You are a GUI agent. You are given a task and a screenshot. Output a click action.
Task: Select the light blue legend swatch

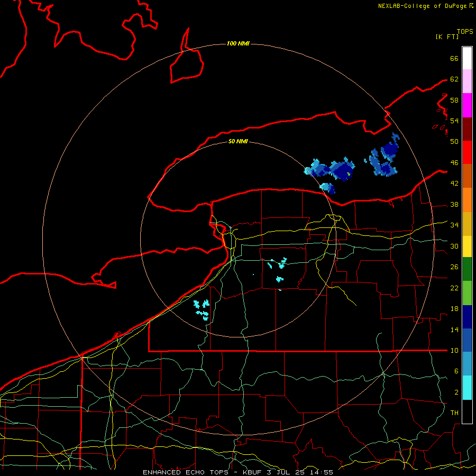tap(467, 364)
